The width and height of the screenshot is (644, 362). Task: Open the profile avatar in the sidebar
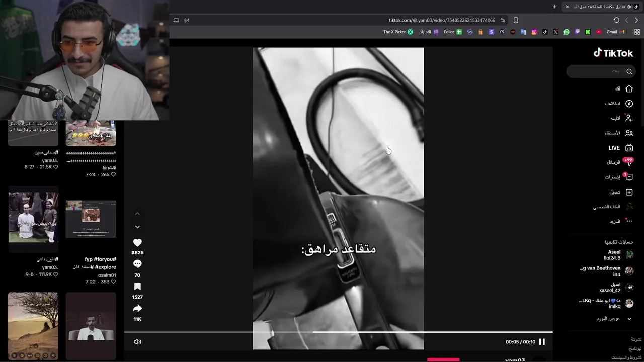(629, 207)
